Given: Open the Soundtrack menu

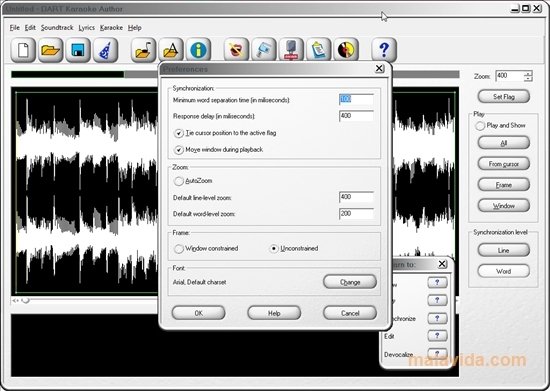Looking at the screenshot, I should pos(57,28).
